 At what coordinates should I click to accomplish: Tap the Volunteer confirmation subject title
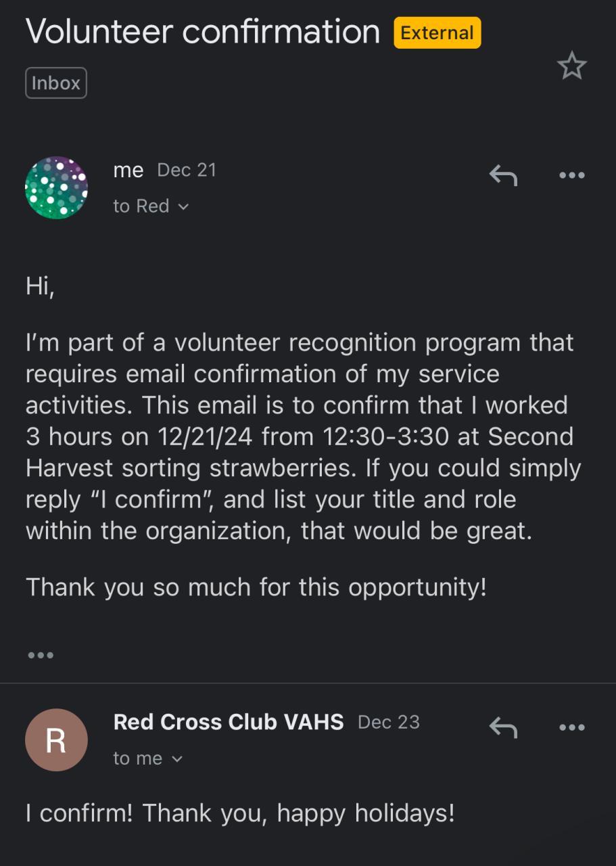203,32
